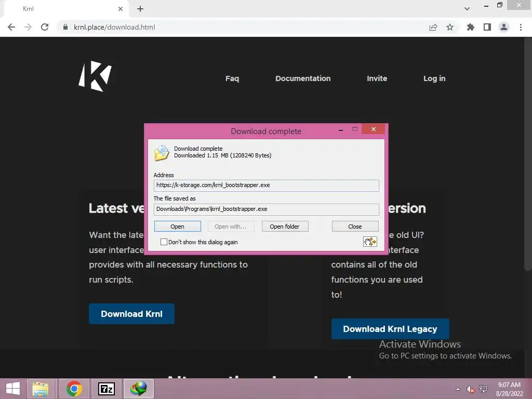Viewport: 532px width, 399px height.
Task: Open the Faq page link
Action: 232,78
